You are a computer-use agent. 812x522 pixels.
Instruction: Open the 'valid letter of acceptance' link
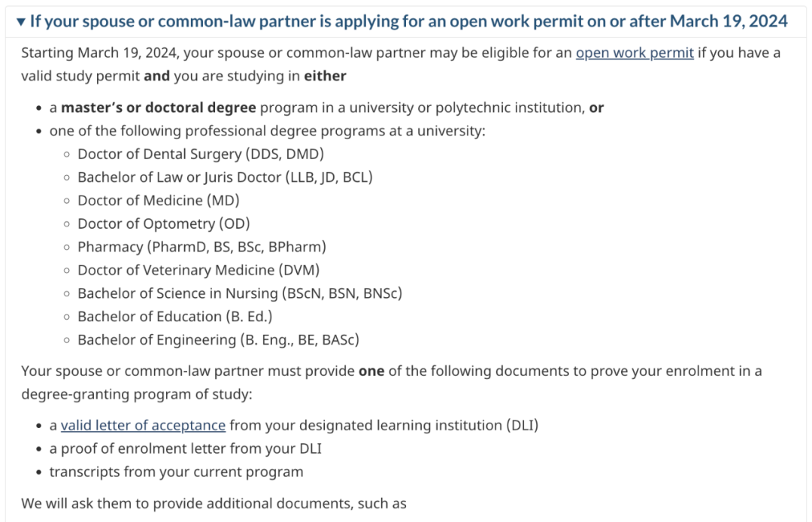pos(143,425)
